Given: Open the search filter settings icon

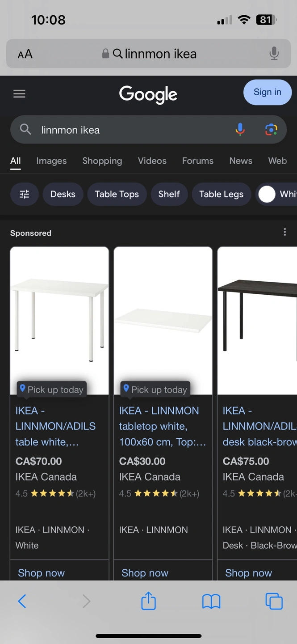Looking at the screenshot, I should click(25, 194).
